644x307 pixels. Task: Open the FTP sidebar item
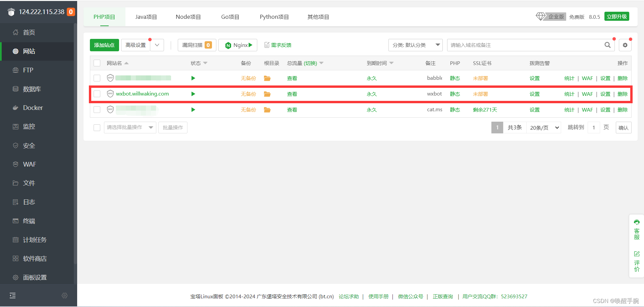point(37,70)
